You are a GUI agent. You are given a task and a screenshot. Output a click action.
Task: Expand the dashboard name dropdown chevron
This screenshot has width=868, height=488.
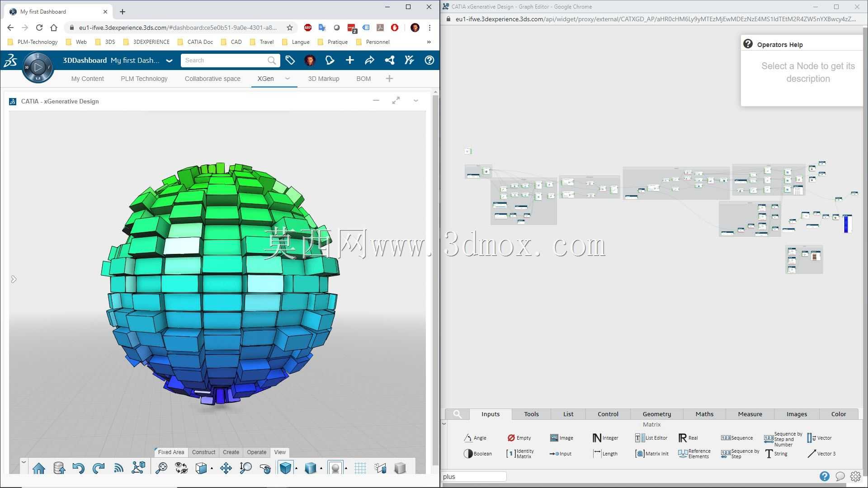coord(169,61)
